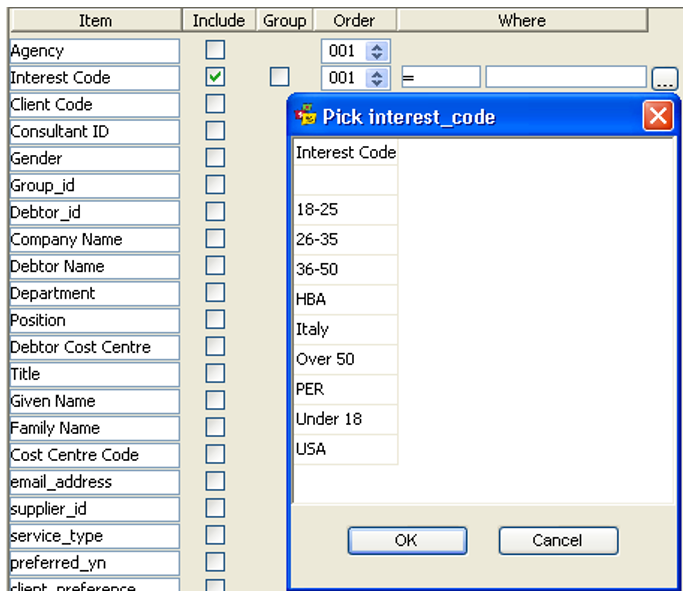Select the service_type item field
The width and height of the screenshot is (688, 598).
(x=95, y=536)
